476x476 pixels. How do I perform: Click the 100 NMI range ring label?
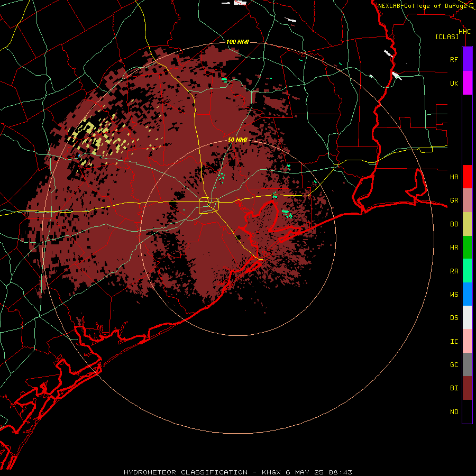click(x=237, y=42)
